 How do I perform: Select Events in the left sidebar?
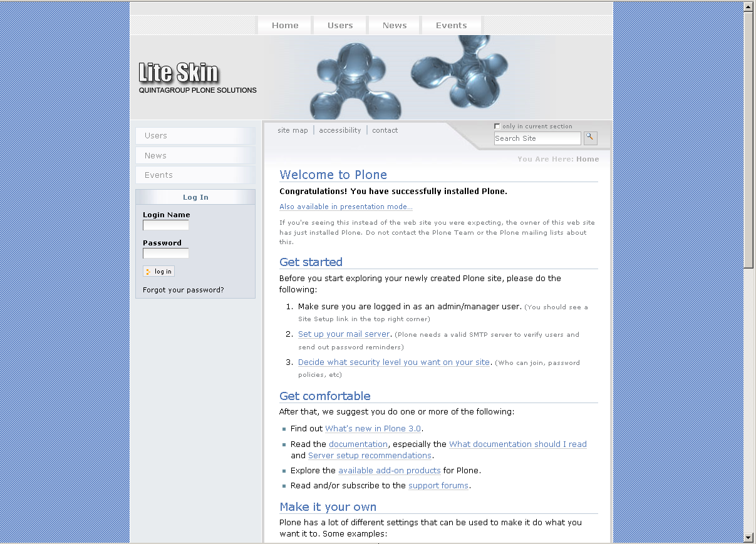[195, 175]
